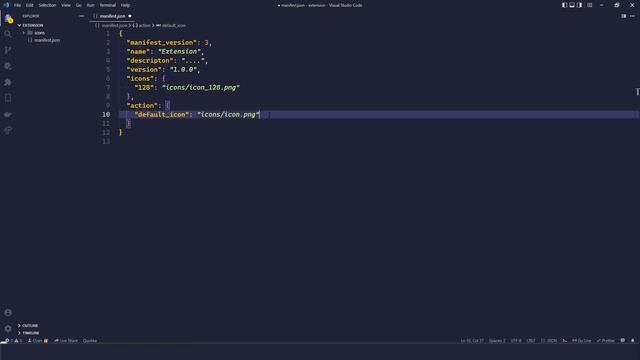Open the Edit menu

tap(29, 5)
